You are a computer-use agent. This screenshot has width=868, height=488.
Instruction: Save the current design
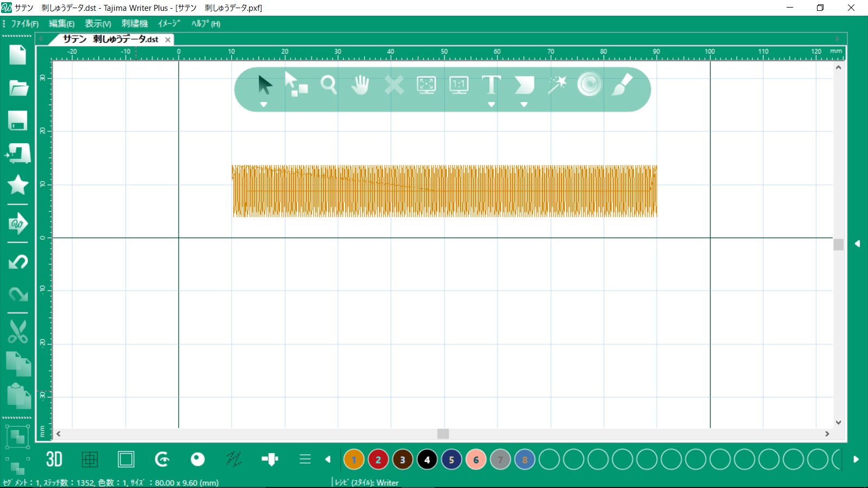(18, 120)
